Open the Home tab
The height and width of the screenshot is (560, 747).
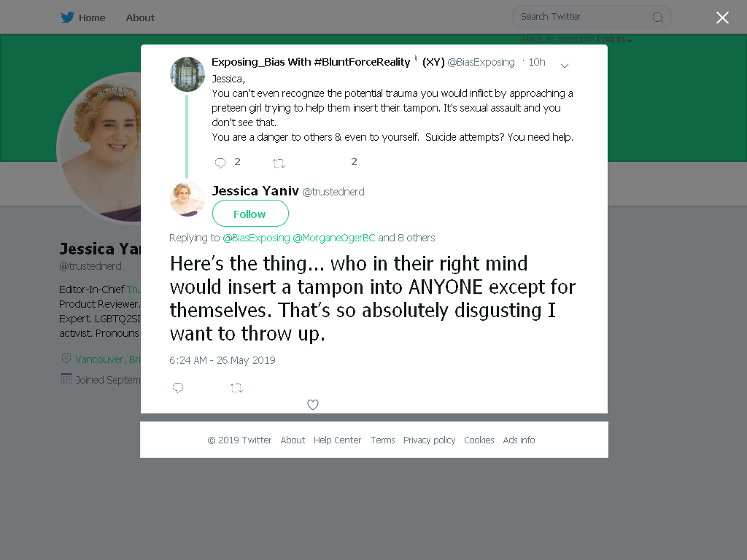point(92,17)
